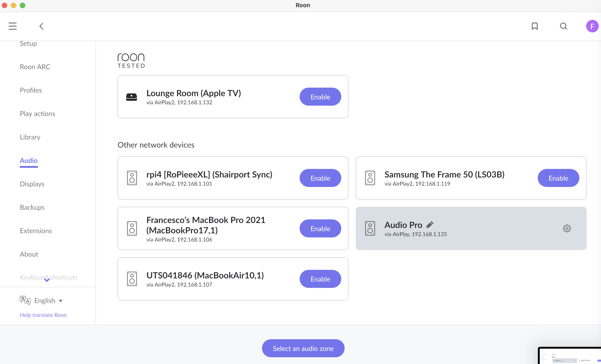Open the Displays settings section
Screen dimensions: 601x364
pos(32,184)
